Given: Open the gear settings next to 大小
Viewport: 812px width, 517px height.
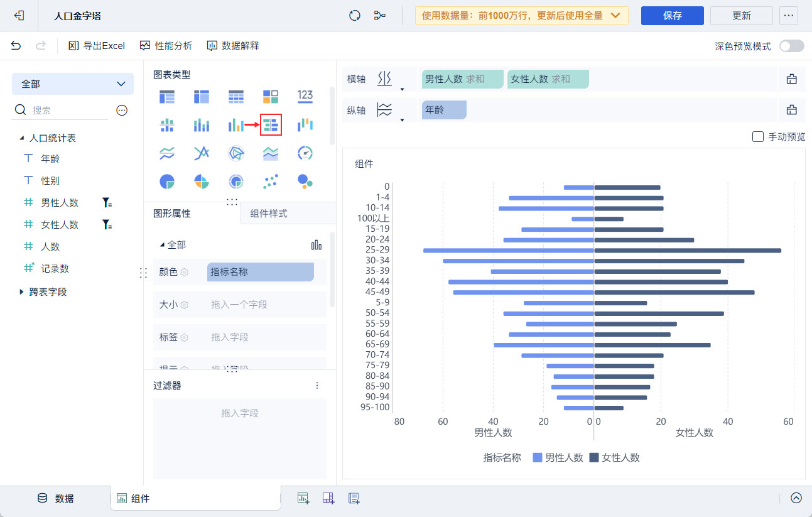Looking at the screenshot, I should 185,305.
